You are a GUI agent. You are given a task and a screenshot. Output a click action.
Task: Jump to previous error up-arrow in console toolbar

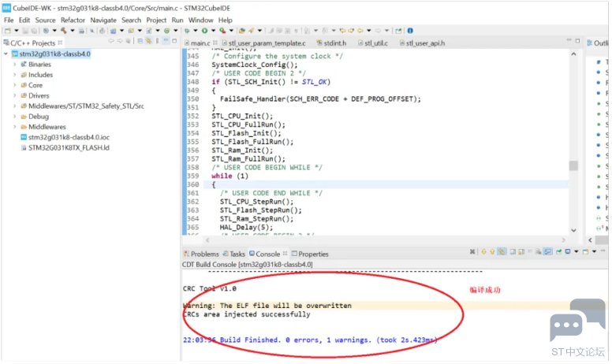492,252
